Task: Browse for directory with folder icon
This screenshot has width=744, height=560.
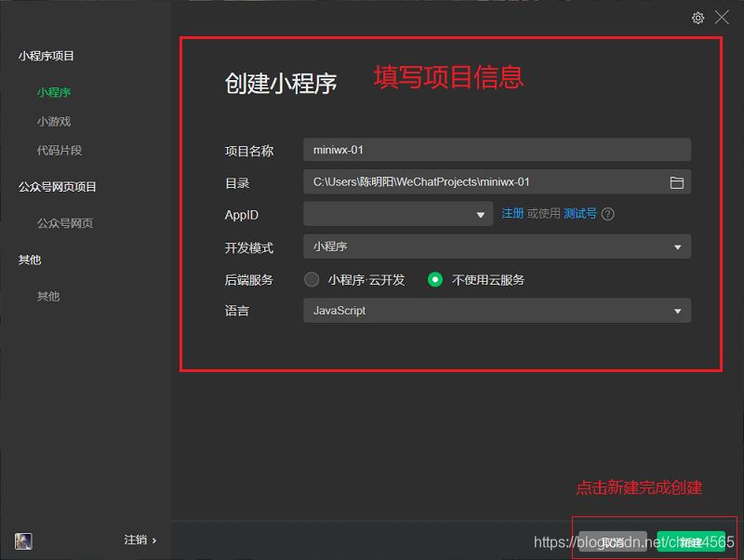Action: point(677,182)
